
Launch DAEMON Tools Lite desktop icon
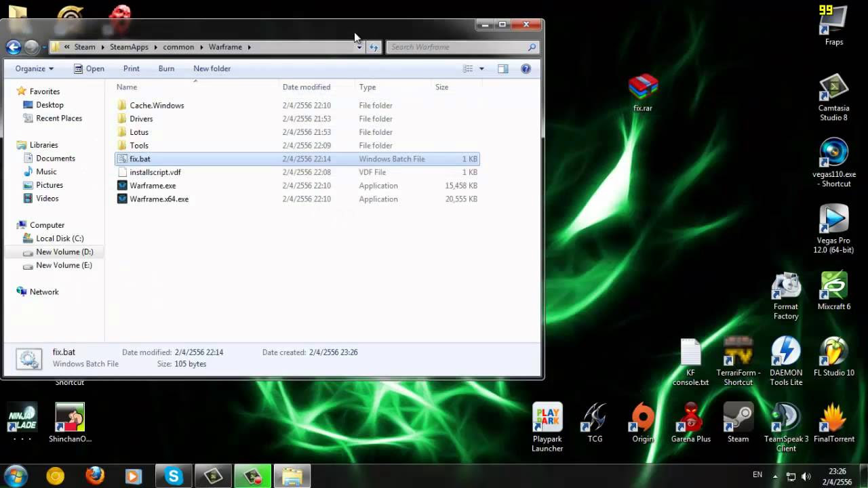tap(786, 361)
